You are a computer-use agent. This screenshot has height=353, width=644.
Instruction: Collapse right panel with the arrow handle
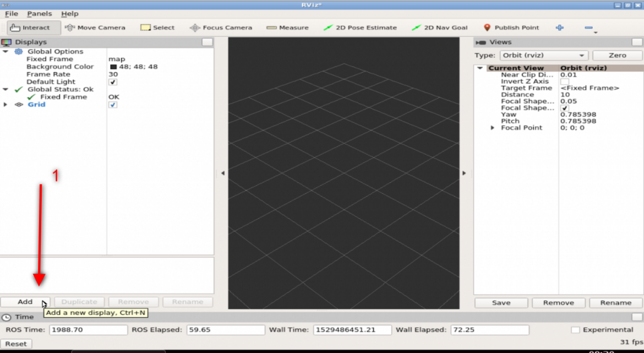point(464,173)
